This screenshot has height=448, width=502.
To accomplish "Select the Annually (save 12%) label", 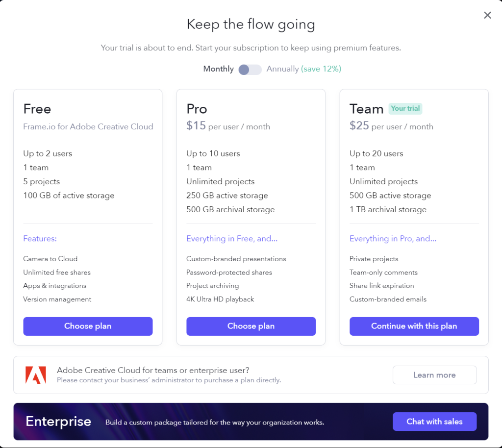I will [303, 69].
